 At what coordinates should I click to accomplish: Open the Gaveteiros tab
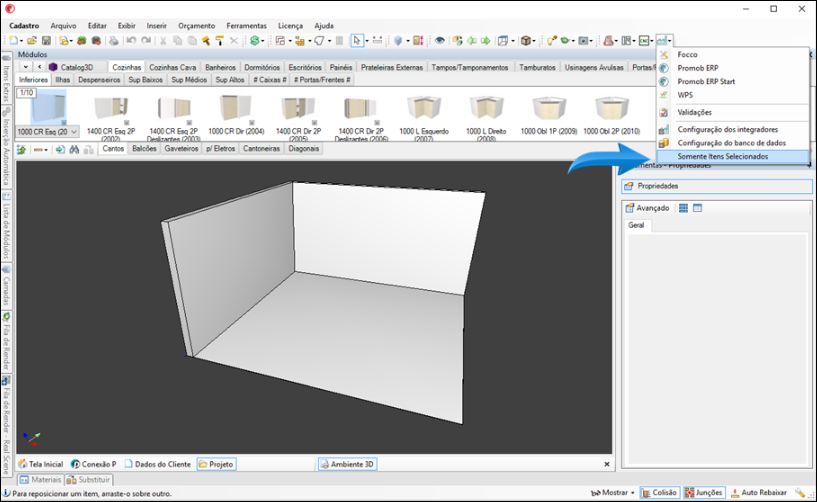[181, 149]
